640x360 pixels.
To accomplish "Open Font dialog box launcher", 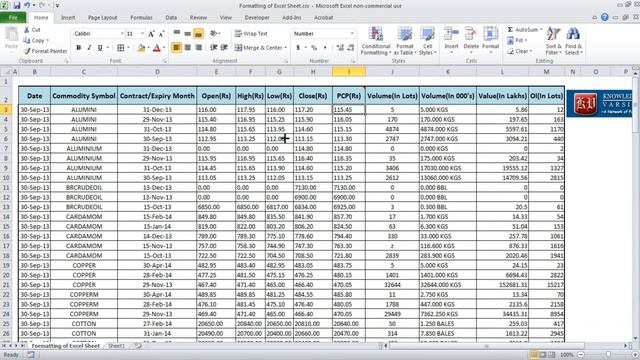I will (x=165, y=61).
